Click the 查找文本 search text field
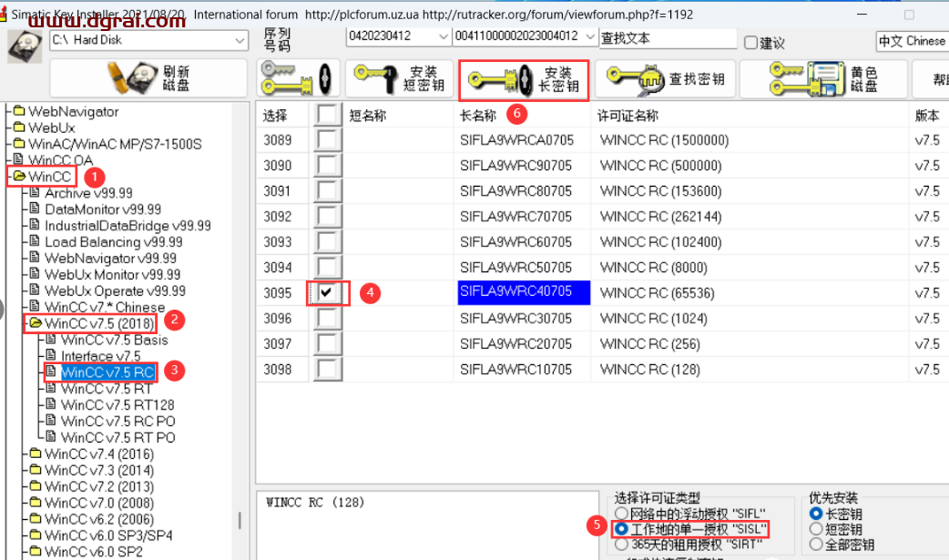The image size is (949, 560). coord(667,38)
